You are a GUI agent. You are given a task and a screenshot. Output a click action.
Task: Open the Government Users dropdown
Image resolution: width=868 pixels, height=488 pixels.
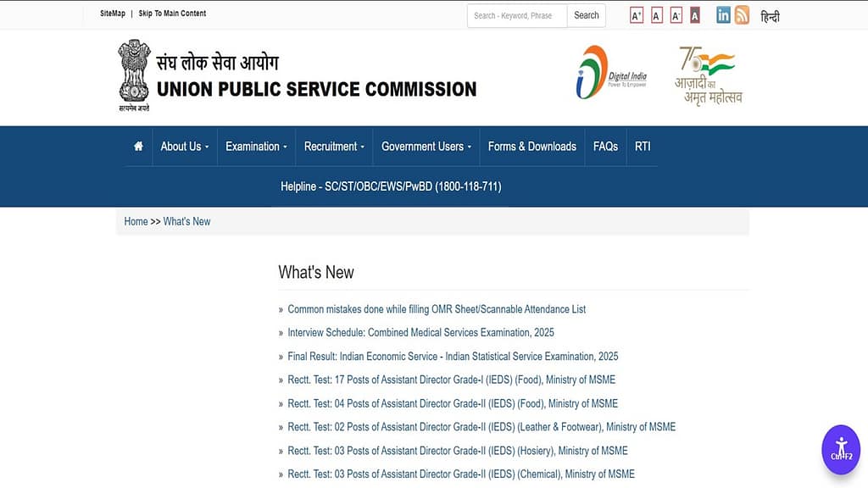pyautogui.click(x=426, y=146)
